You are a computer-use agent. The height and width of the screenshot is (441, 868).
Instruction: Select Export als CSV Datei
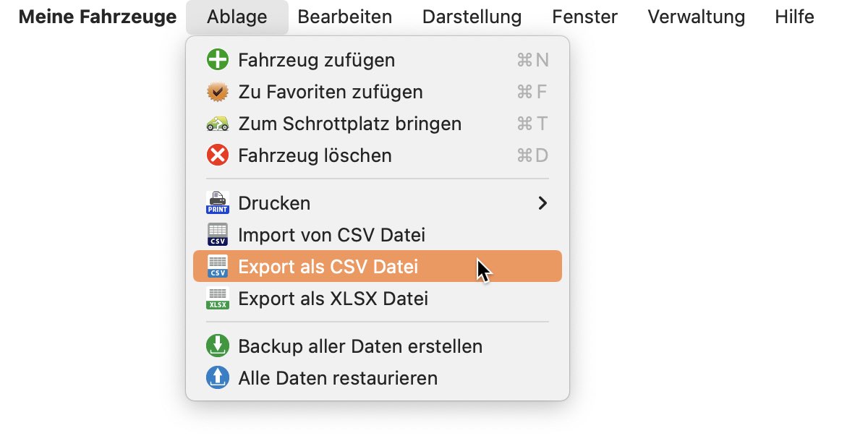pyautogui.click(x=378, y=267)
